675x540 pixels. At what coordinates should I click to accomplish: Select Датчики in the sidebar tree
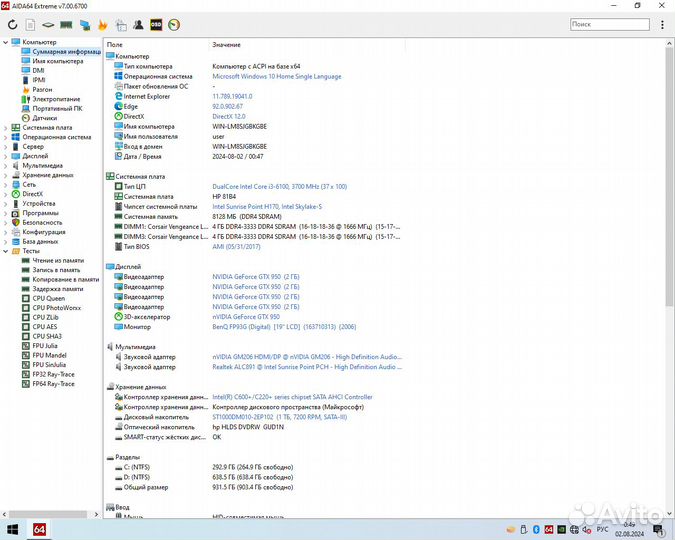[44, 118]
